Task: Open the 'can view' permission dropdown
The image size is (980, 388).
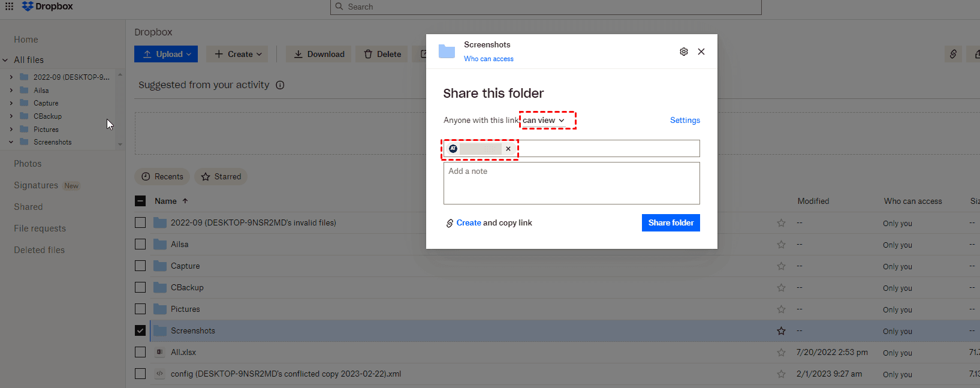Action: click(544, 120)
